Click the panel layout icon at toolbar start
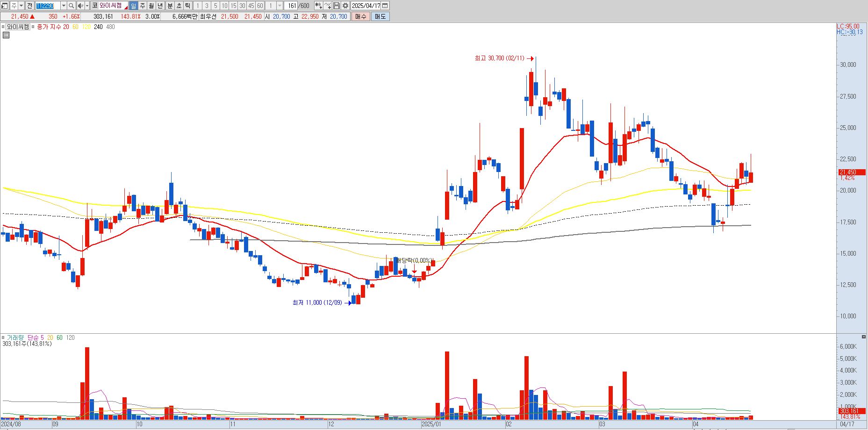This screenshot has height=430, width=868. pos(5,6)
